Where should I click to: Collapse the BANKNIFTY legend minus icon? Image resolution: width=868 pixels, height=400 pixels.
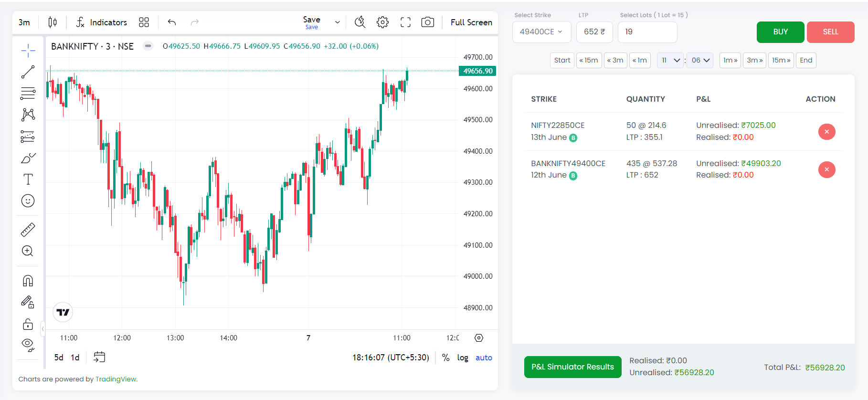pos(148,46)
